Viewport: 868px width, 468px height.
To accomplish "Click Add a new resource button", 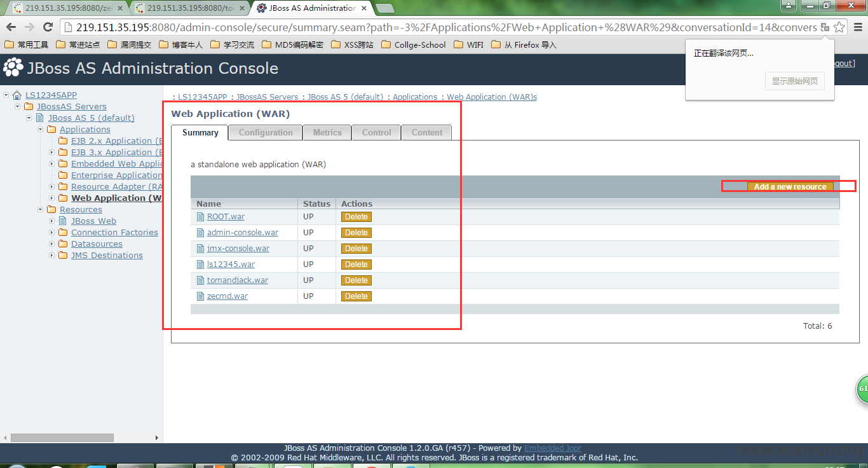I will tap(790, 187).
